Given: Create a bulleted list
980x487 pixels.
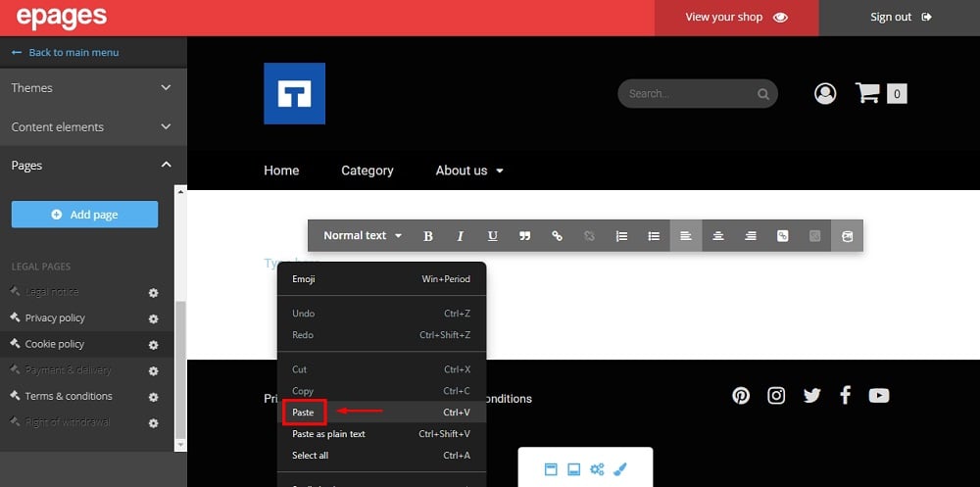Looking at the screenshot, I should (x=654, y=236).
